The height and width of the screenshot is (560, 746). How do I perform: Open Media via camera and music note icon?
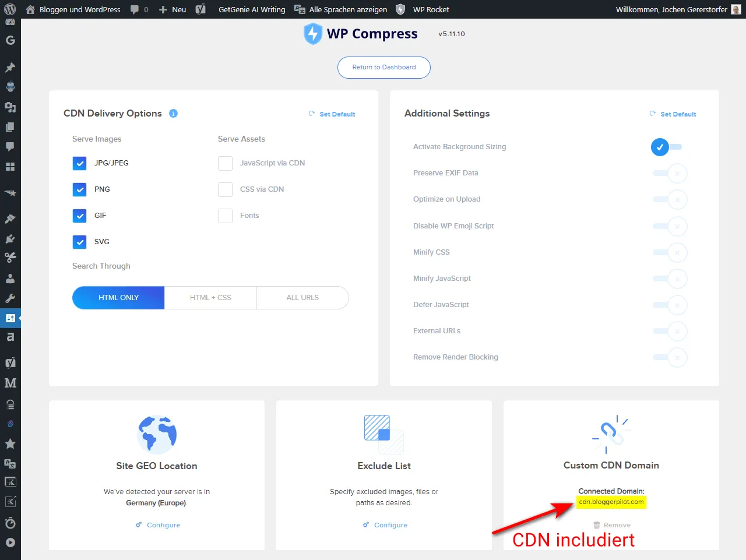[x=10, y=107]
